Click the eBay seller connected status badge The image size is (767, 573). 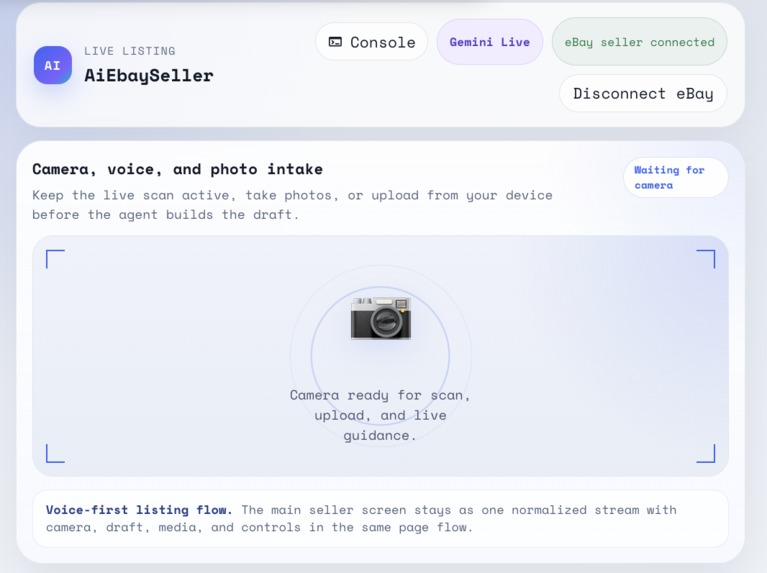[639, 42]
